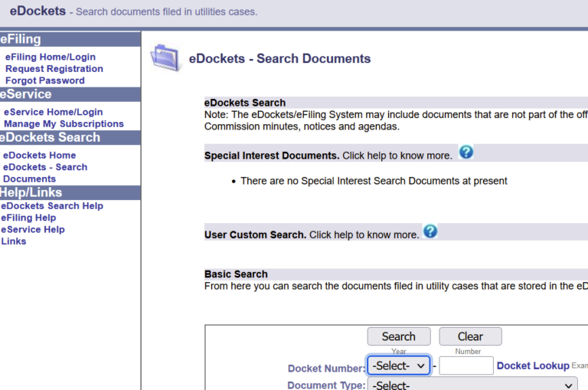This screenshot has height=390, width=588.
Task: Go to eFiling Home/Login
Action: coord(51,57)
